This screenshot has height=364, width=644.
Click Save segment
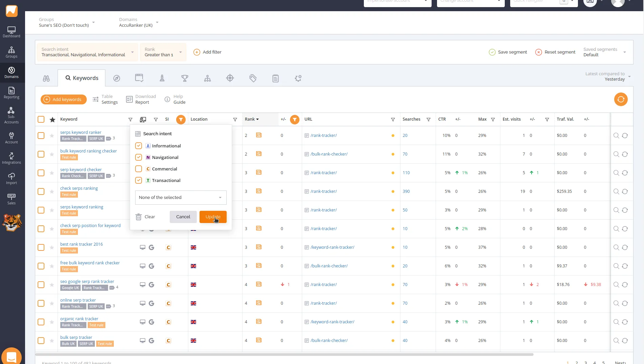pos(508,52)
